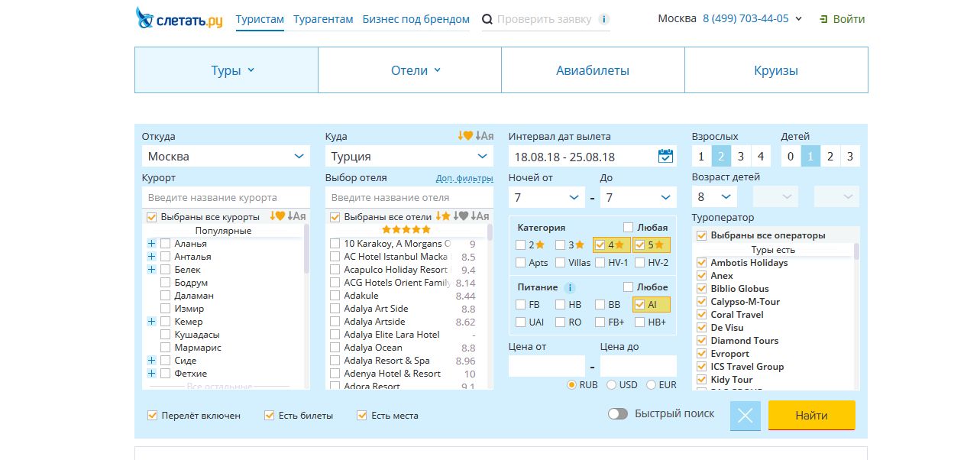Click the login door icon next to Войти
The height and width of the screenshot is (460, 980).
pyautogui.click(x=823, y=19)
